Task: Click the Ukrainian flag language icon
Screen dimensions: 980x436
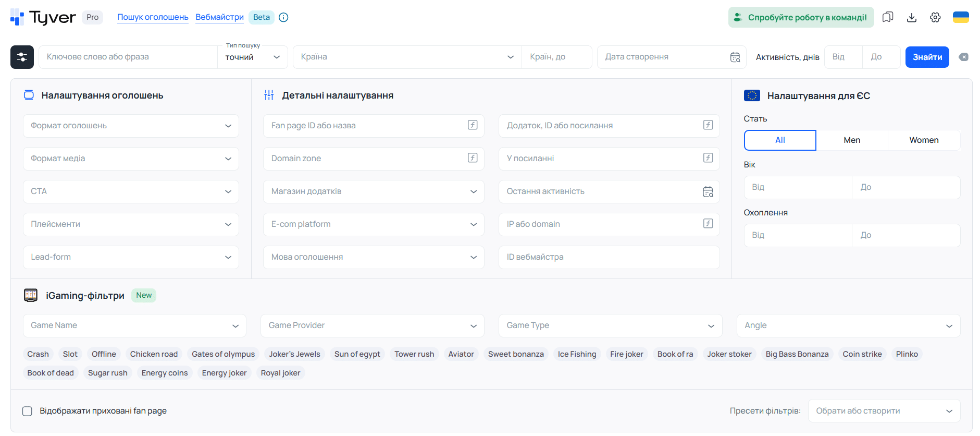Action: pos(961,17)
